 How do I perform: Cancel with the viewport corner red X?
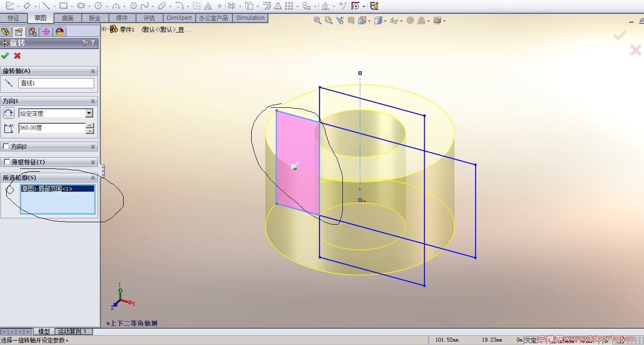pyautogui.click(x=635, y=49)
